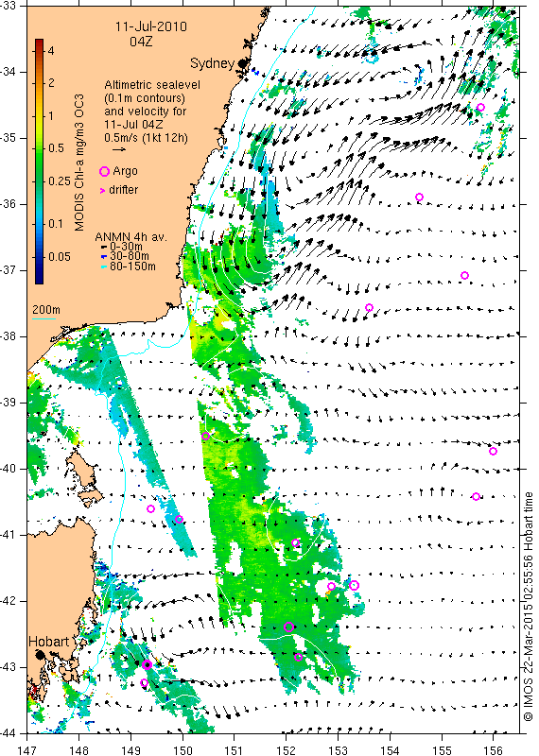Click the color bar value "0.1"
The height and width of the screenshot is (756, 539).
56,224
